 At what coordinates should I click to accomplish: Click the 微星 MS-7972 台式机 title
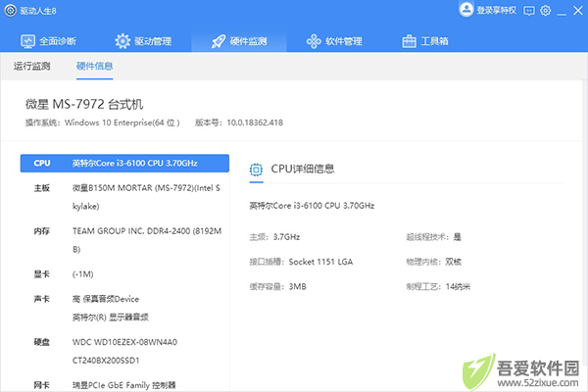pyautogui.click(x=84, y=104)
